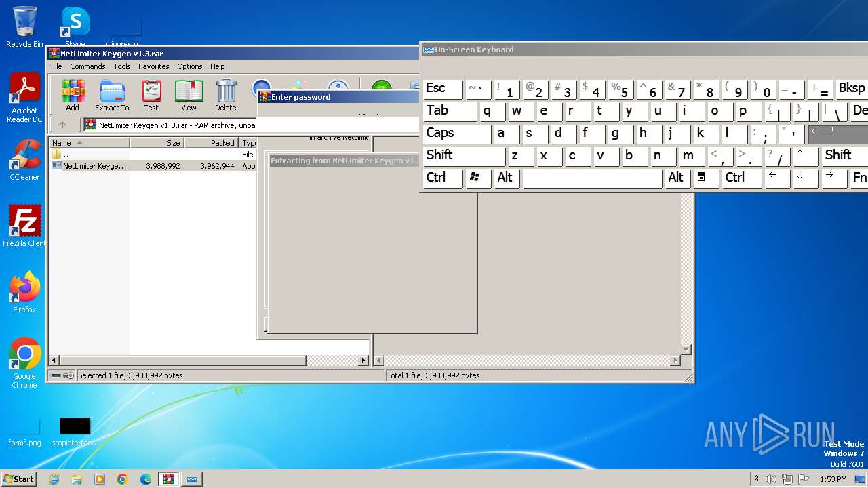The image size is (868, 488).
Task: Open CCleaner desktop icon
Action: (x=24, y=160)
